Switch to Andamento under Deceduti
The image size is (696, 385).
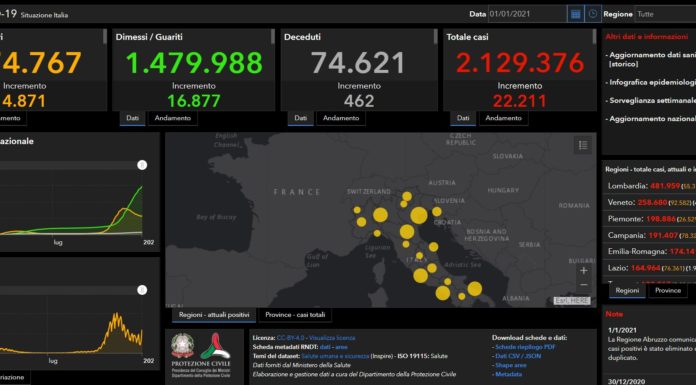click(x=341, y=118)
